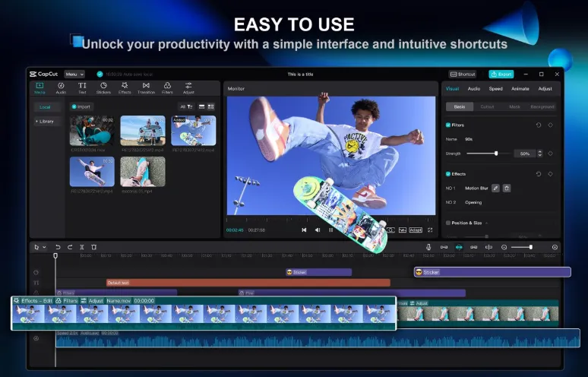Enter fullscreen preview in Monitor
Screen dimensions: 588x377
(x=430, y=230)
